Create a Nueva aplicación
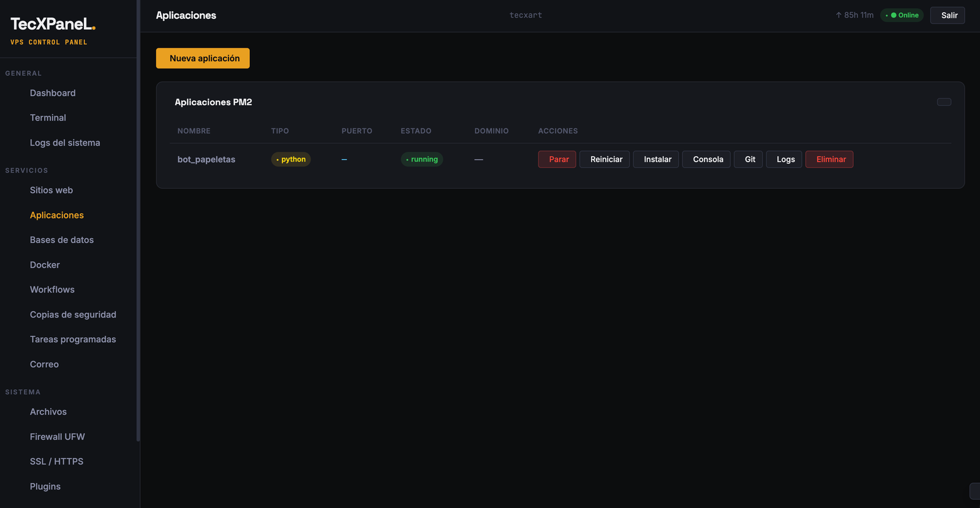The image size is (980, 508). tap(203, 58)
